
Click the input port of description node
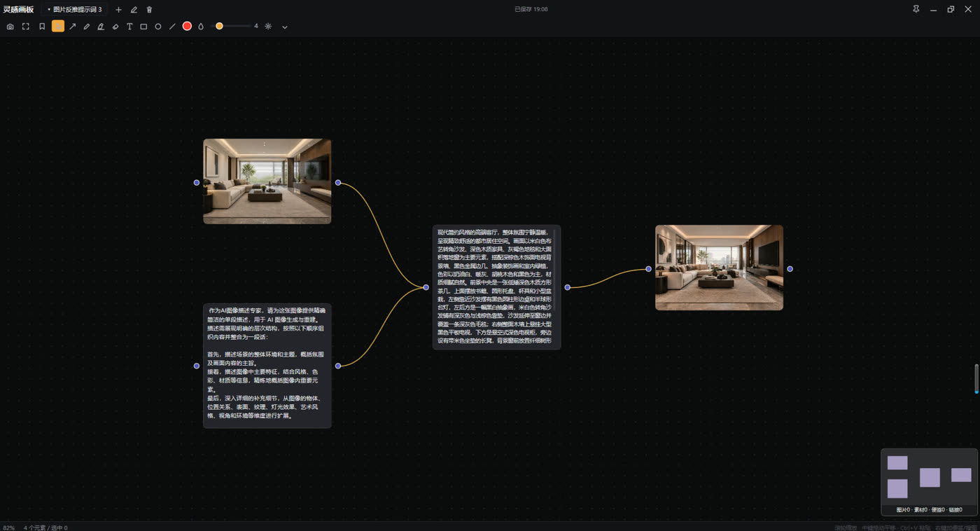[426, 287]
